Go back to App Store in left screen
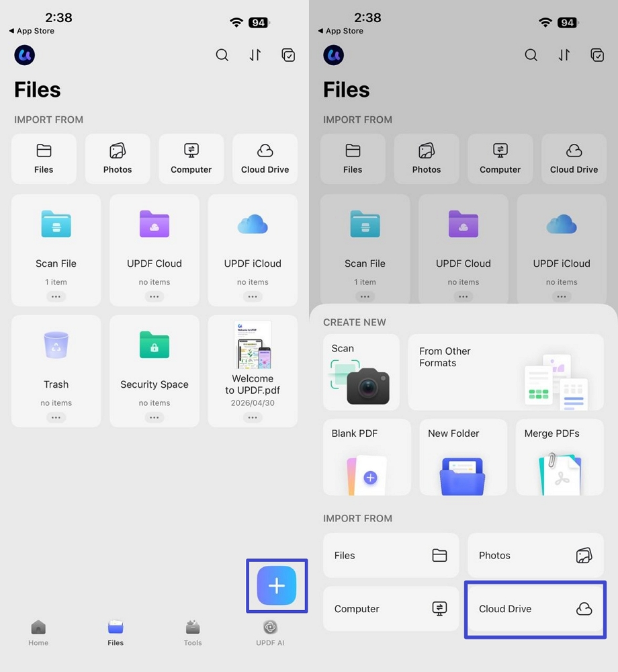 click(32, 31)
